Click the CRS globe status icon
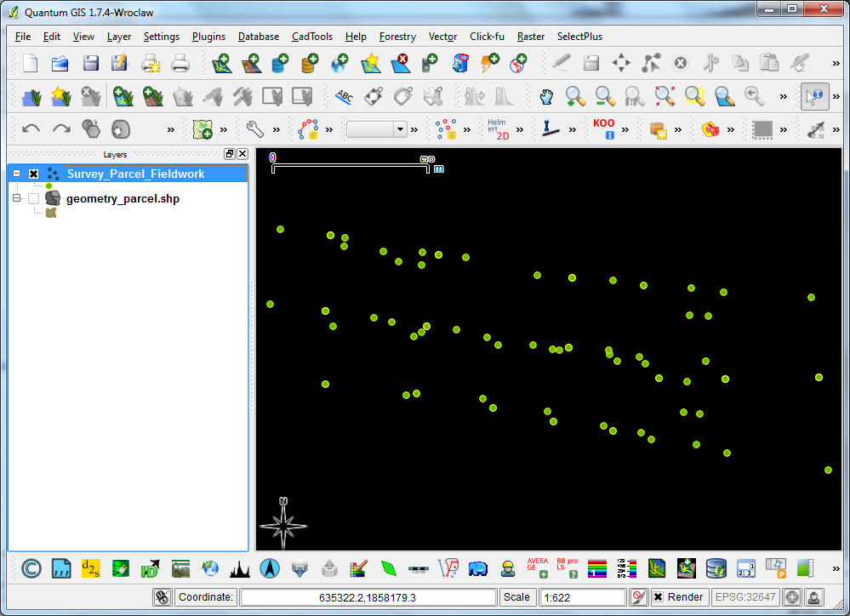The height and width of the screenshot is (616, 850). pos(792,597)
